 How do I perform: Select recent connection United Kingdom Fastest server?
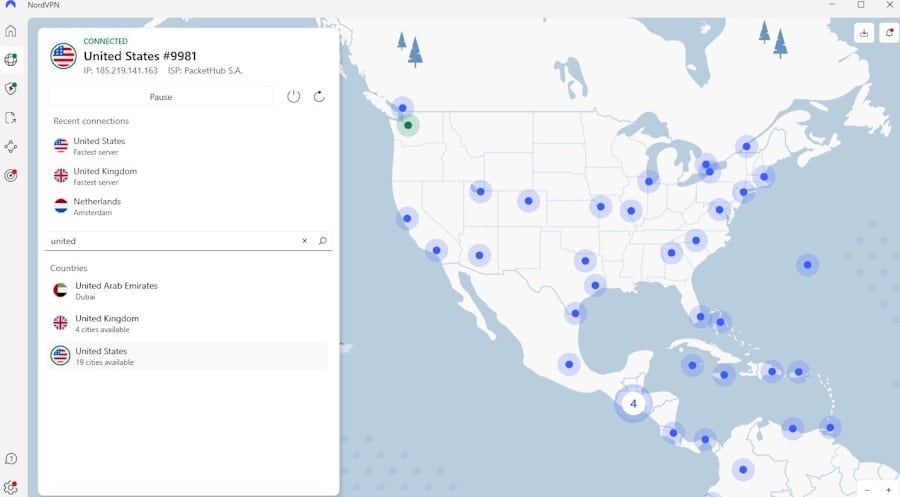(x=188, y=176)
